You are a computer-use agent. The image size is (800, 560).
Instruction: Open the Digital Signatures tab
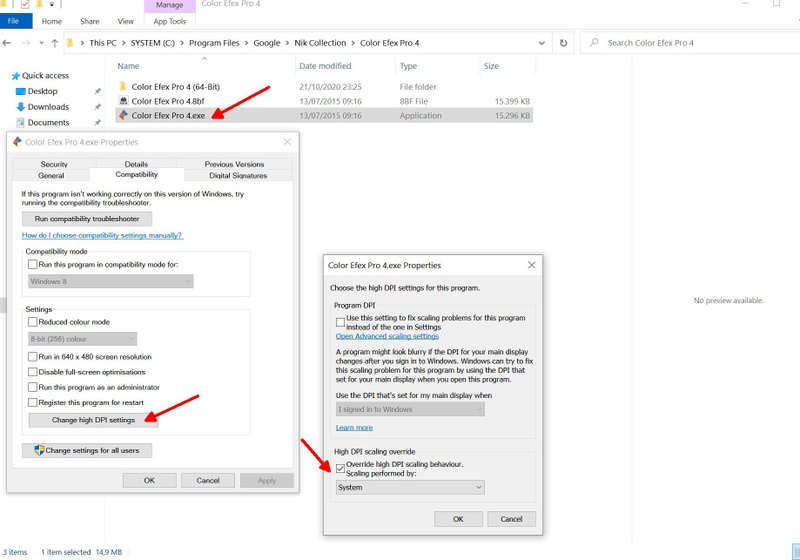(x=238, y=175)
